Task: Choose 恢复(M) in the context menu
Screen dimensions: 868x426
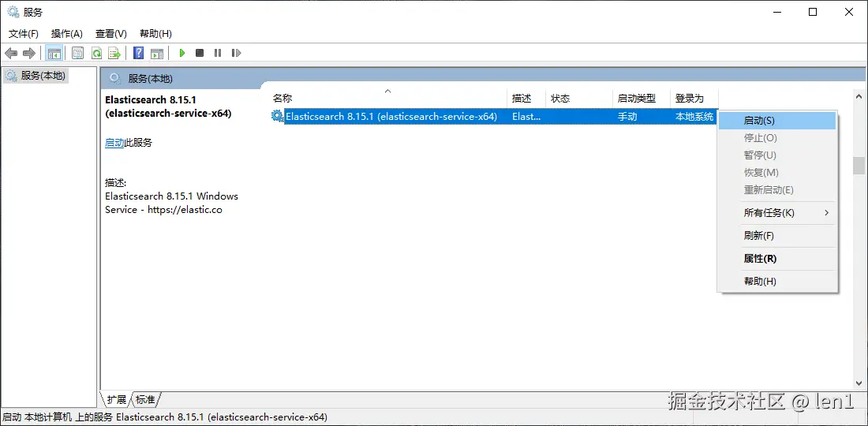Action: pyautogui.click(x=778, y=173)
